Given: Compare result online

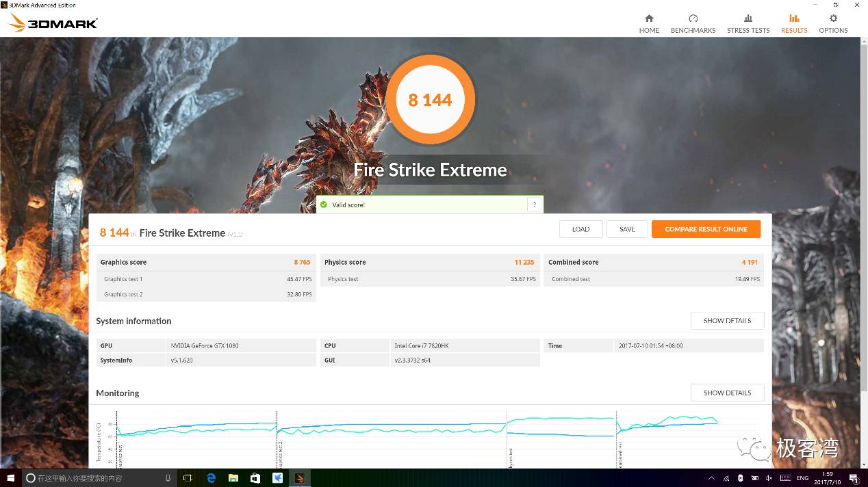Looking at the screenshot, I should click(706, 229).
